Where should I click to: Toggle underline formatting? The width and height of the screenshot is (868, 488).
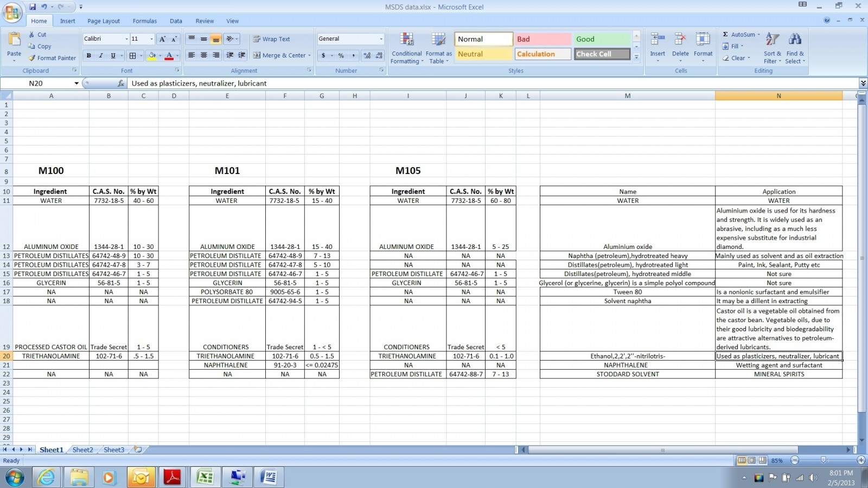coord(113,55)
